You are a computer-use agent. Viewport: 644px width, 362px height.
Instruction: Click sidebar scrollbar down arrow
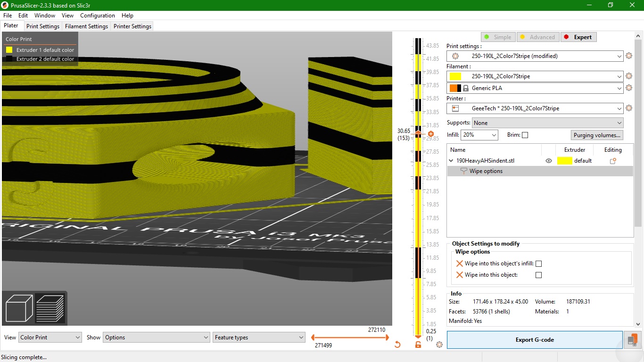[x=638, y=324]
